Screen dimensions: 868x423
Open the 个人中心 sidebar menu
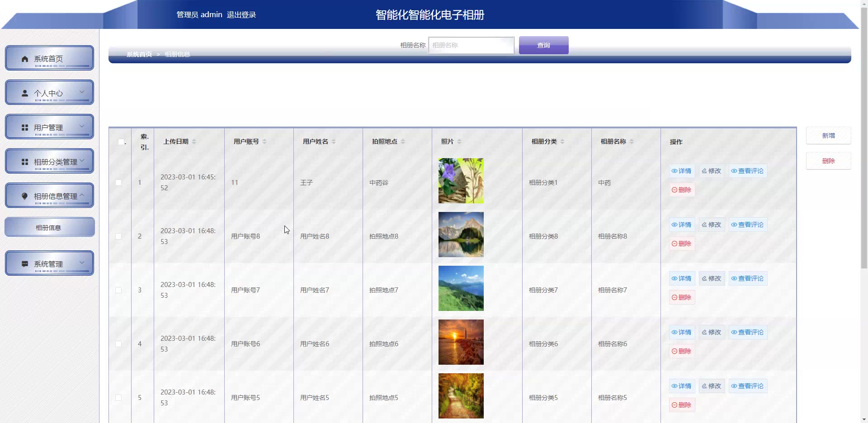pyautogui.click(x=49, y=92)
